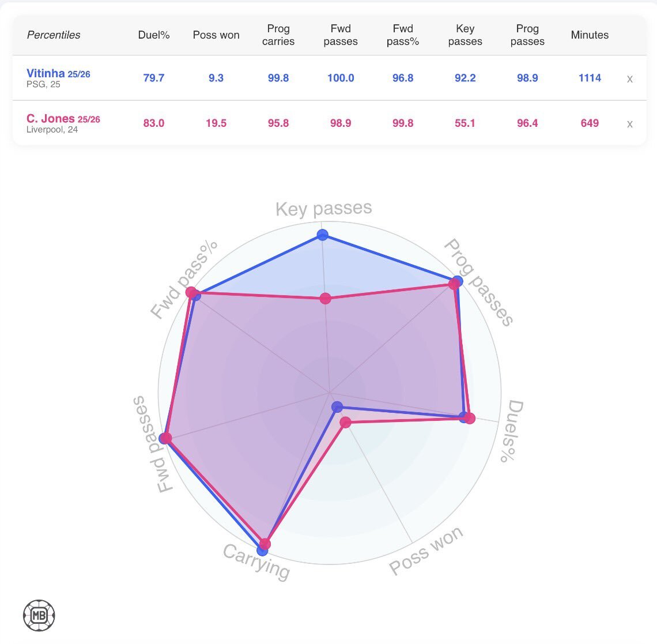This screenshot has width=657, height=644.
Task: Open the C. Jones 25/26 player link
Action: point(63,119)
